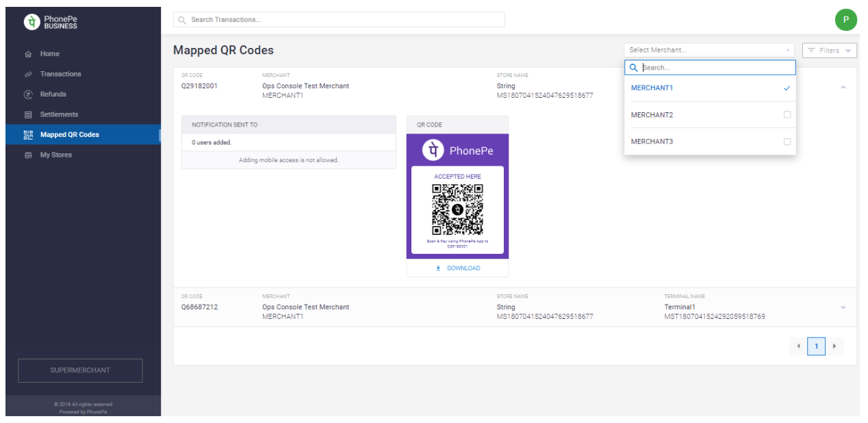Viewport: 868px width, 423px height.
Task: Click the Transactions arrows icon in sidebar
Action: coord(28,74)
